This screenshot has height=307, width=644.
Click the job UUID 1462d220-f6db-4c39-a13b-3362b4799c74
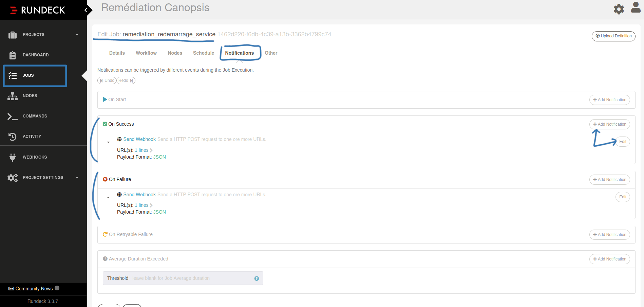coord(274,34)
